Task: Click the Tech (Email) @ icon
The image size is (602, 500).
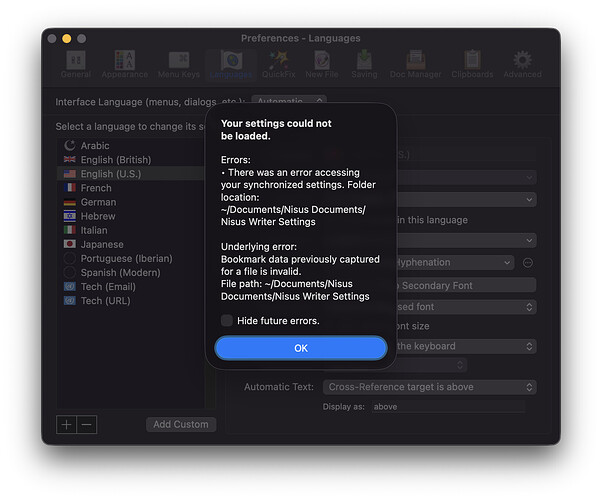Action: (x=69, y=286)
